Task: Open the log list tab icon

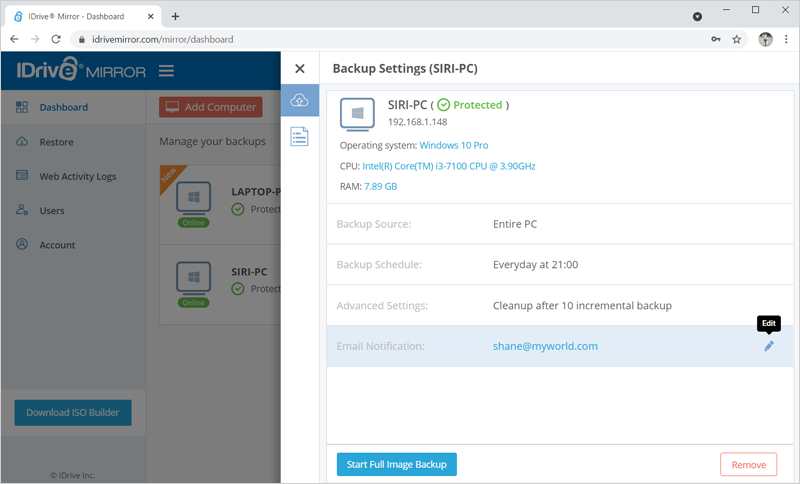Action: point(299,137)
